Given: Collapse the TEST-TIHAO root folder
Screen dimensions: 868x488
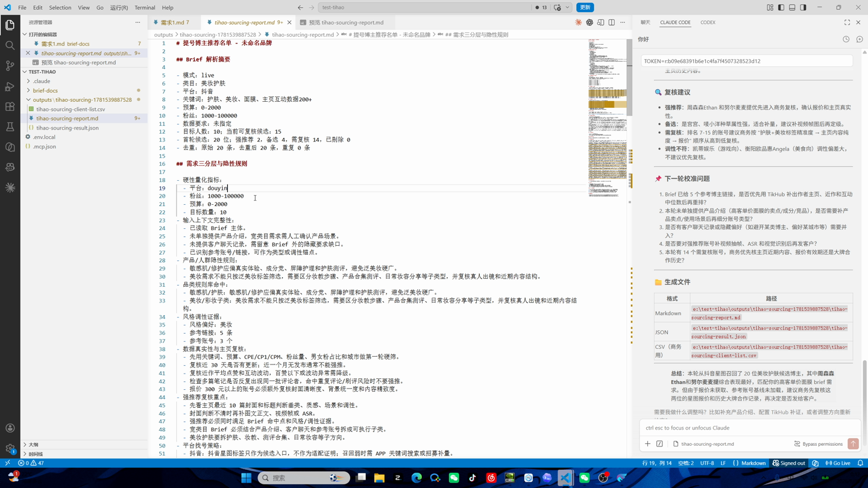Looking at the screenshot, I should [42, 72].
